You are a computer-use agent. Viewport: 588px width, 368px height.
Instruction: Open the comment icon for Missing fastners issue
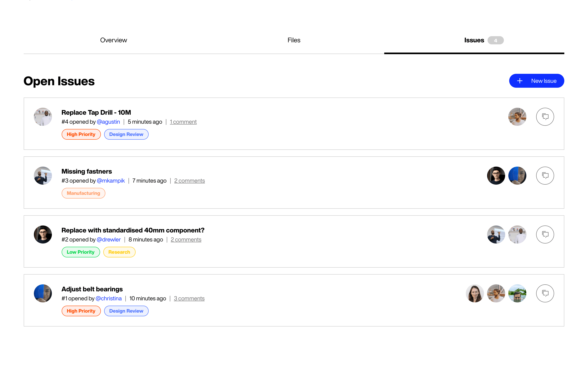coord(545,176)
